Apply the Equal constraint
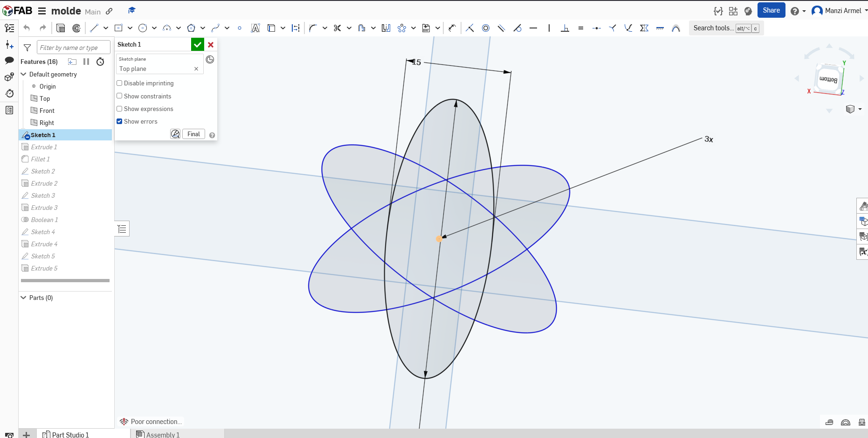Viewport: 868px width, 438px height. tap(581, 28)
